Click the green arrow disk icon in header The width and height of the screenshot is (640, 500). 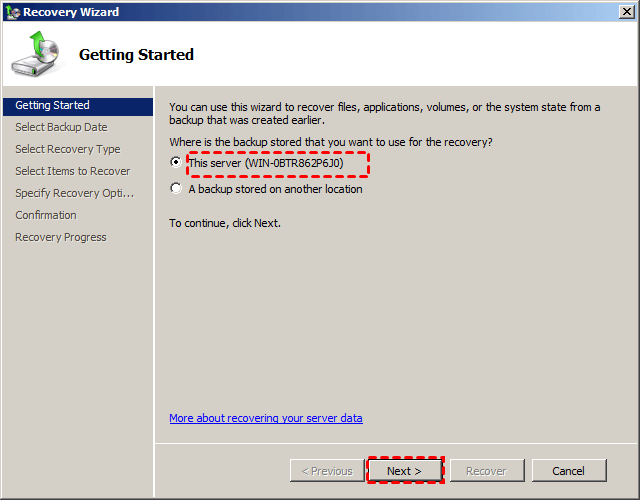(35, 55)
